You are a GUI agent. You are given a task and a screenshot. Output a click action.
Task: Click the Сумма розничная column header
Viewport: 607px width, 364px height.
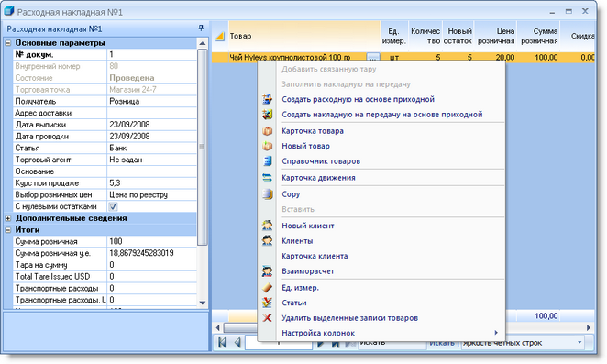pos(539,36)
